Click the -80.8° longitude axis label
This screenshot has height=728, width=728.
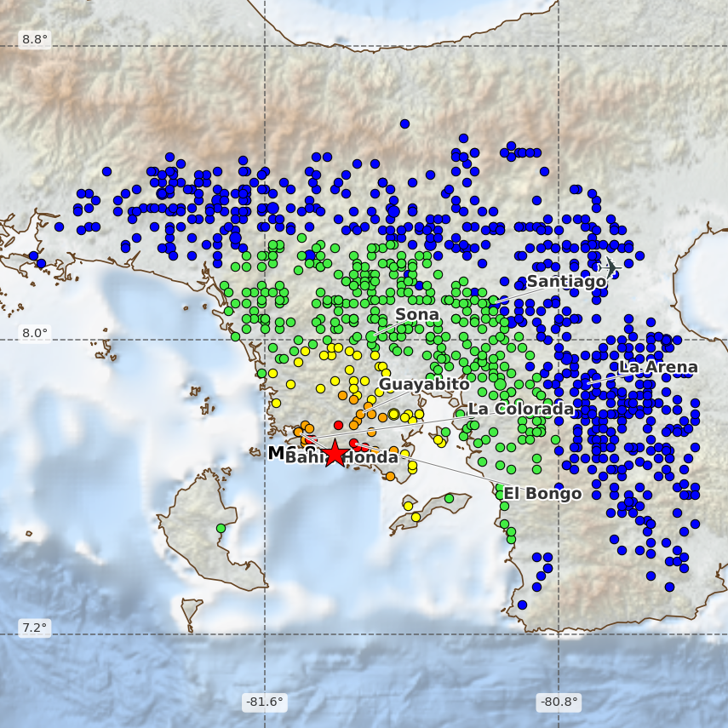559,702
